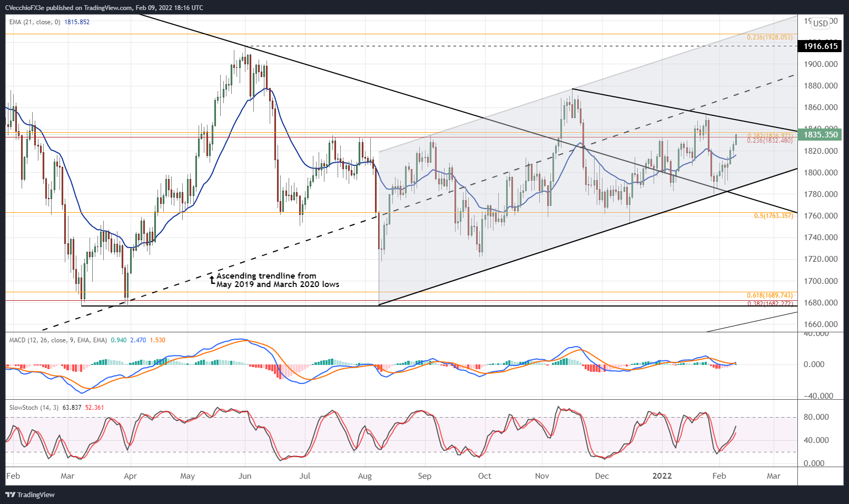Click the 1860.000 price axis label
This screenshot has width=849, height=504.
[x=821, y=107]
